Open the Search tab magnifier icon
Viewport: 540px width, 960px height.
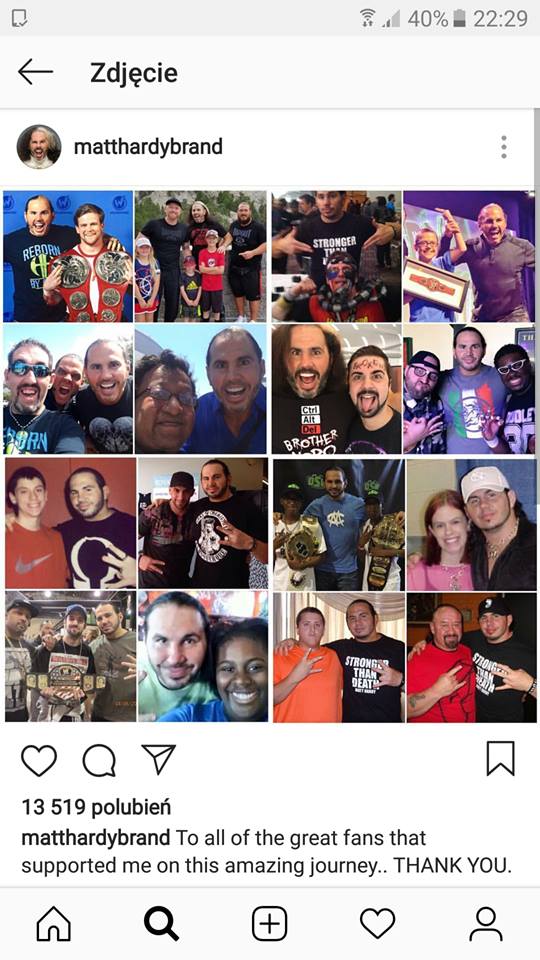tap(162, 923)
